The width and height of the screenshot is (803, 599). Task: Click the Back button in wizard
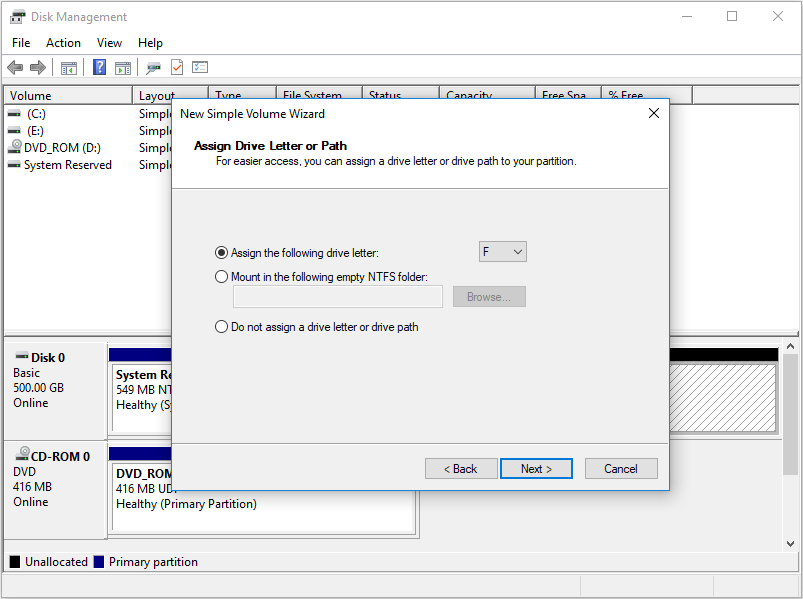[x=461, y=468]
